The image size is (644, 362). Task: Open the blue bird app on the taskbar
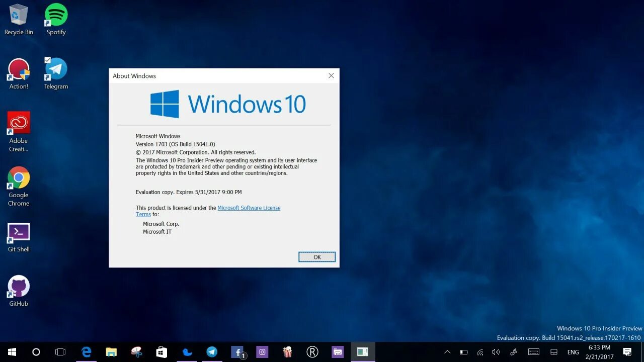tap(187, 352)
